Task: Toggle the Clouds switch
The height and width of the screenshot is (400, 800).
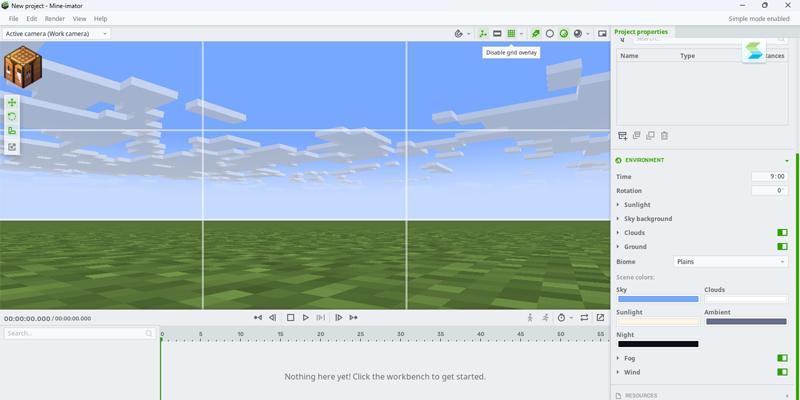Action: click(782, 233)
